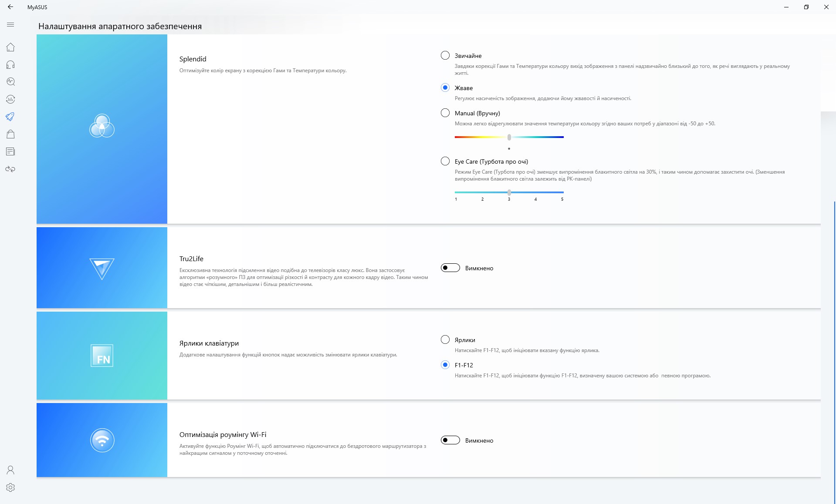Click the color temperature slider handle

[509, 137]
